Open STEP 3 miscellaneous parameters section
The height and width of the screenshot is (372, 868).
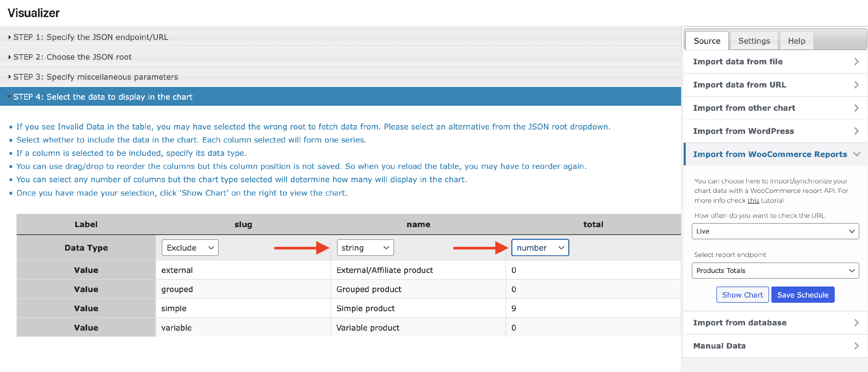pos(95,77)
